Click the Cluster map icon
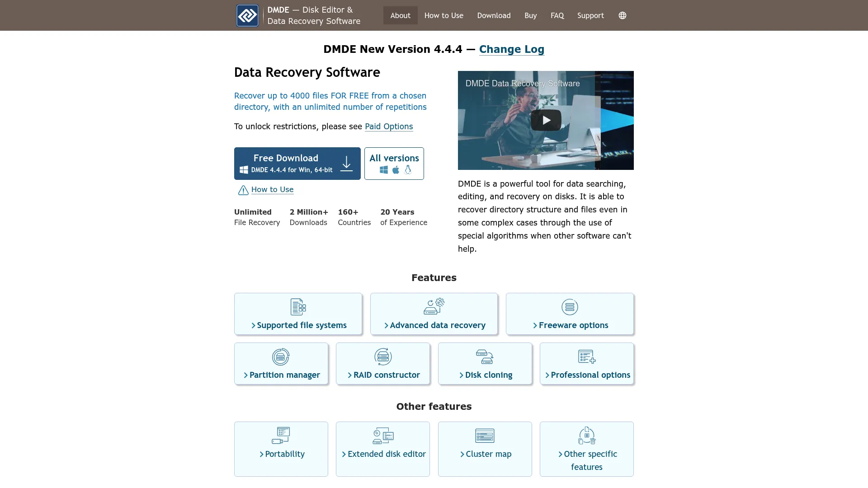The width and height of the screenshot is (868, 488). click(x=485, y=436)
